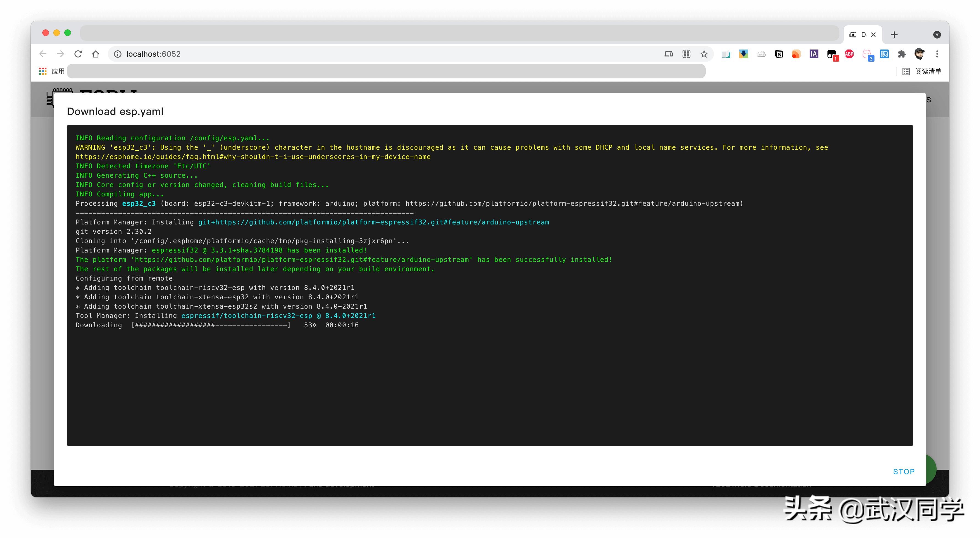The width and height of the screenshot is (980, 538).
Task: Open the pink cat extension with badge 3
Action: (867, 54)
